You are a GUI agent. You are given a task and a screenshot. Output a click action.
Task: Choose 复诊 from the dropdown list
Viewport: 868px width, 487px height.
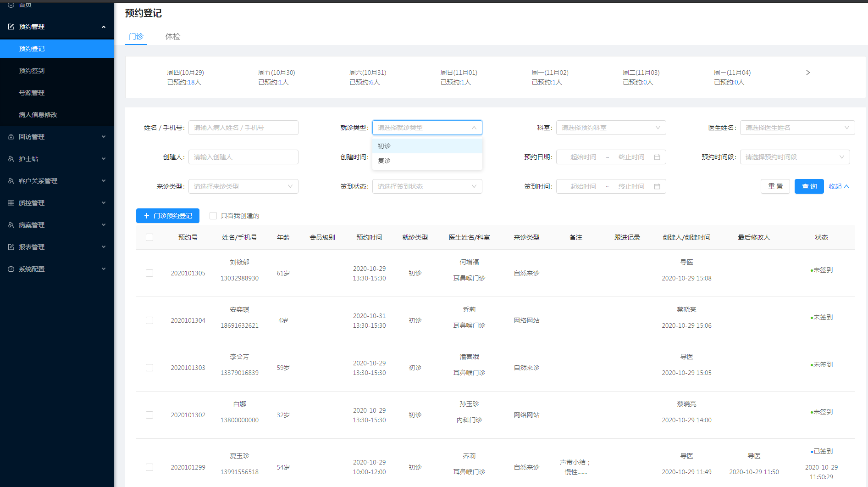tap(427, 161)
